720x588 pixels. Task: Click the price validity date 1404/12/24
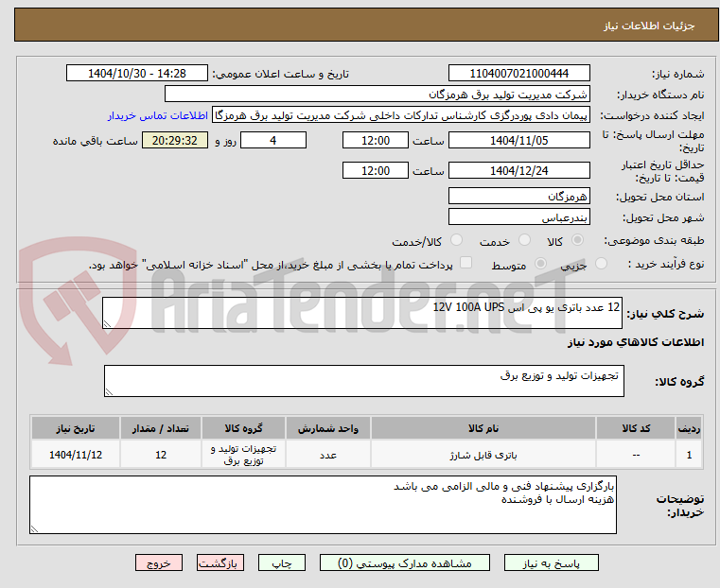[518, 170]
